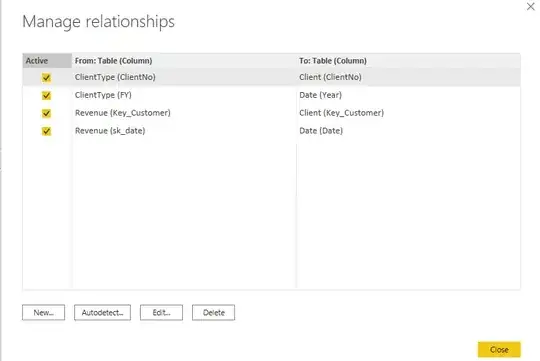Select the Revenue (Key_Customer) row
540x361 pixels.
(271, 113)
